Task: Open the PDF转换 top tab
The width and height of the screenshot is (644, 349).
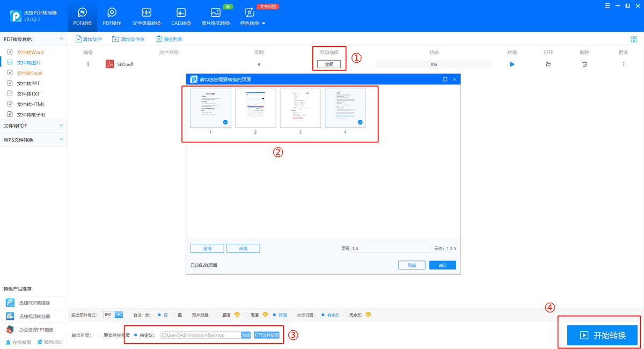Action: click(82, 16)
